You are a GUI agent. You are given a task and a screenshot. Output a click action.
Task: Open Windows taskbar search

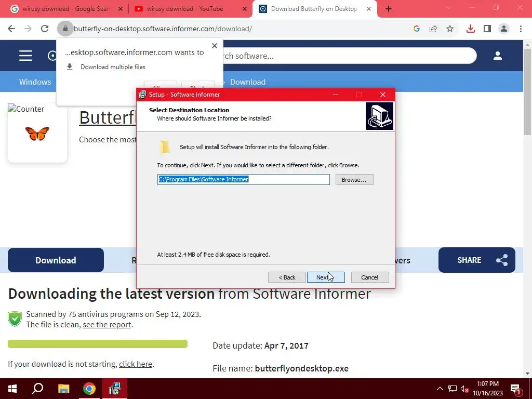tap(37, 389)
